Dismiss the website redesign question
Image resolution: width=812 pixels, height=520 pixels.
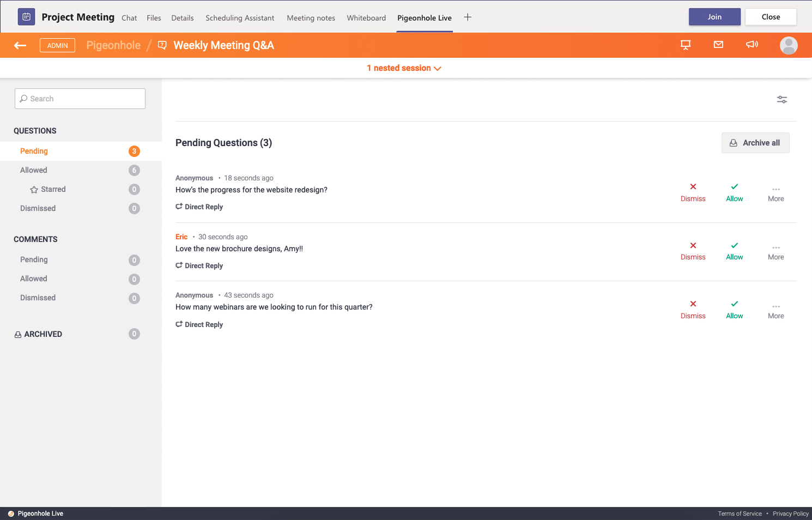(x=693, y=193)
